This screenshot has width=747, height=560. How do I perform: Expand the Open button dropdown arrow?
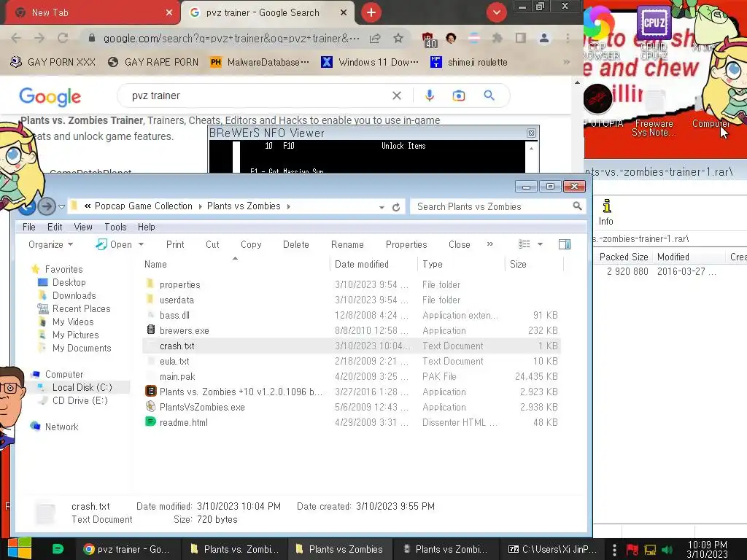pyautogui.click(x=141, y=244)
